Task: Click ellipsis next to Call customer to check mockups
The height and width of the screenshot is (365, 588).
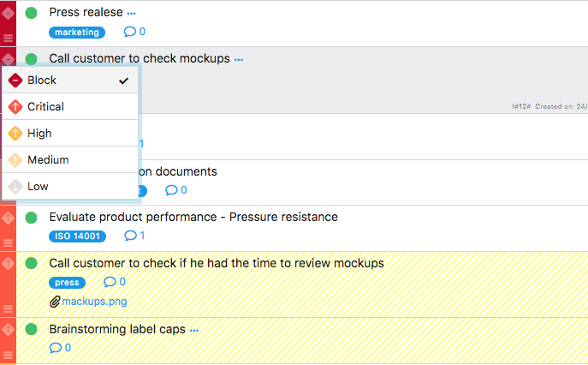Action: coord(239,60)
